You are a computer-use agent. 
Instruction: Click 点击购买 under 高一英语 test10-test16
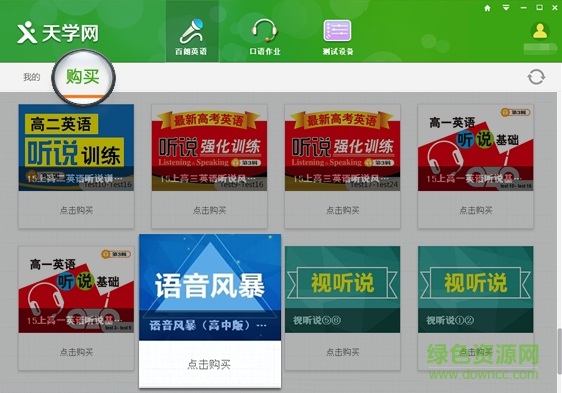(476, 210)
